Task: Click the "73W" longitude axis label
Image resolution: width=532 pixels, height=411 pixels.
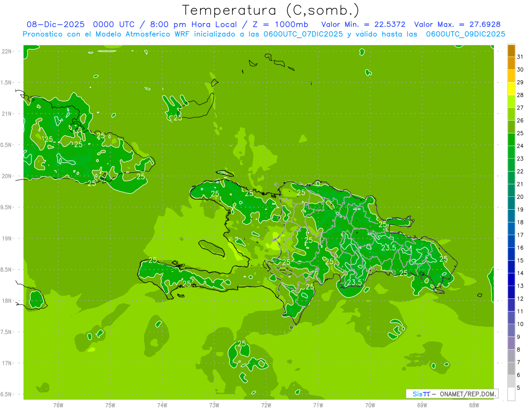Action: tap(214, 405)
